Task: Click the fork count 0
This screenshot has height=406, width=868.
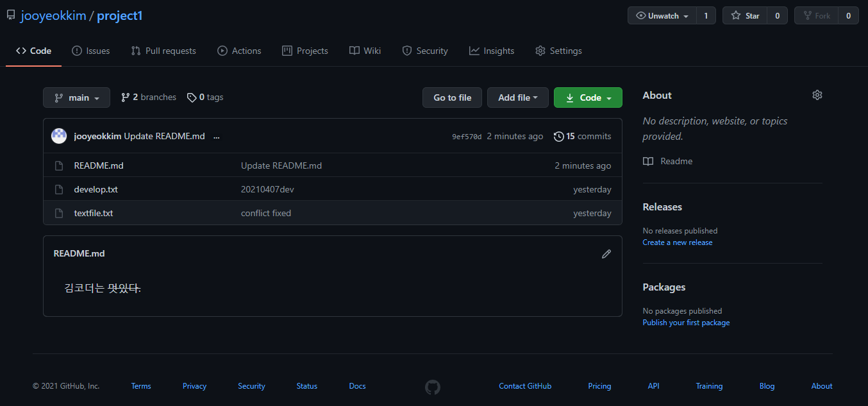Action: click(x=848, y=16)
